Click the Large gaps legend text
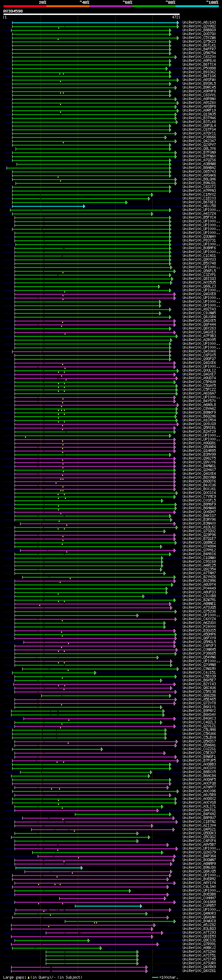 coord(43,977)
